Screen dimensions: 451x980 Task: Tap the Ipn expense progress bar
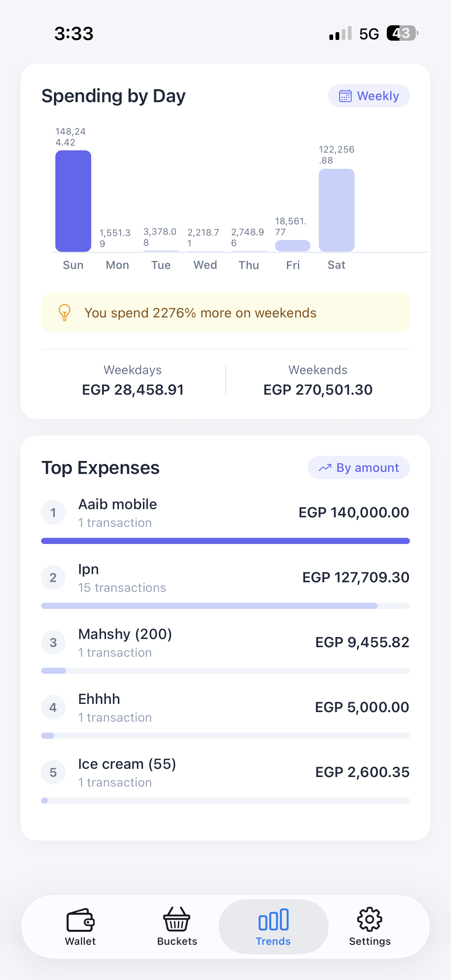(225, 605)
